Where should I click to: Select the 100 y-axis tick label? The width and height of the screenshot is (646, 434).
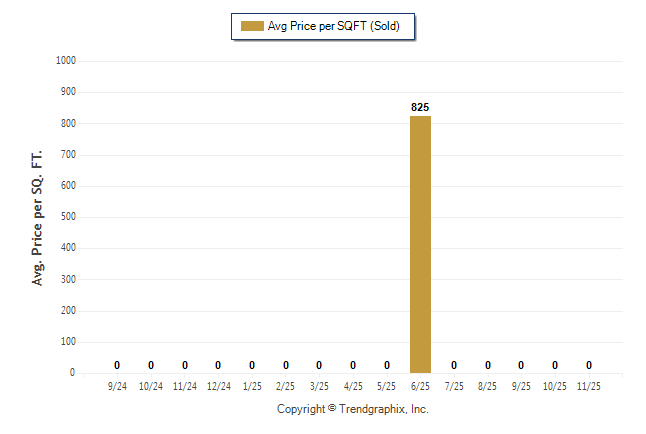coord(69,342)
